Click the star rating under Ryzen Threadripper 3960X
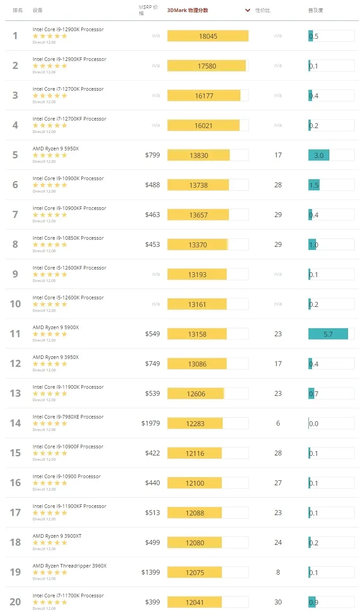Viewport: 364px width, 612px height. click(50, 572)
